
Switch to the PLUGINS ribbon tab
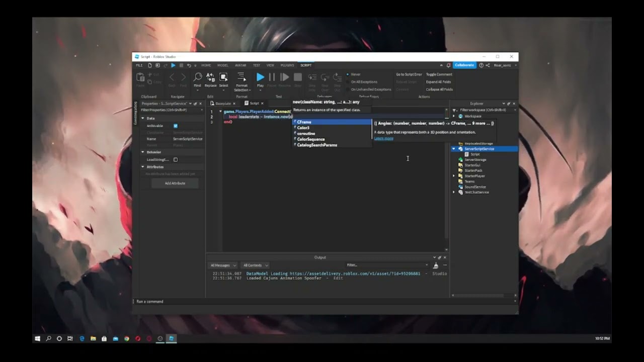(x=287, y=65)
